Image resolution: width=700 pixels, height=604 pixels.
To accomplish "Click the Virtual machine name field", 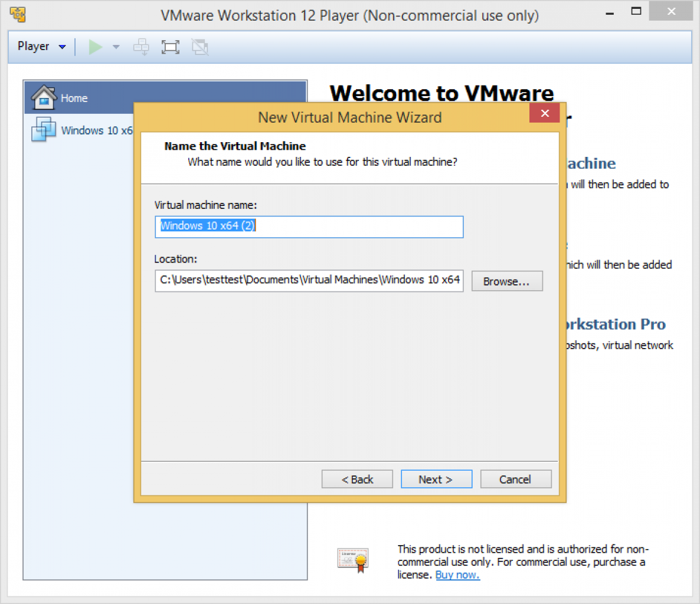I will [309, 226].
